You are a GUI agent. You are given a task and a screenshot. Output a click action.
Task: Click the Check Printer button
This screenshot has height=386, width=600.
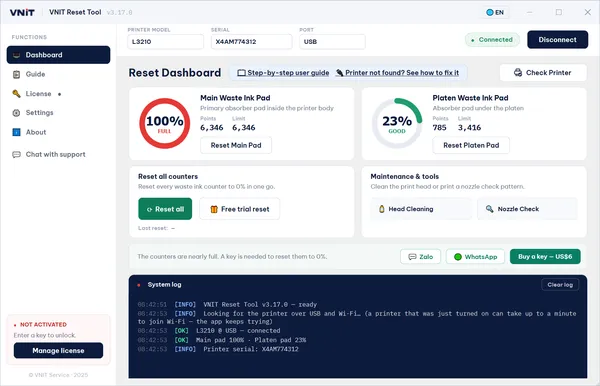[543, 73]
